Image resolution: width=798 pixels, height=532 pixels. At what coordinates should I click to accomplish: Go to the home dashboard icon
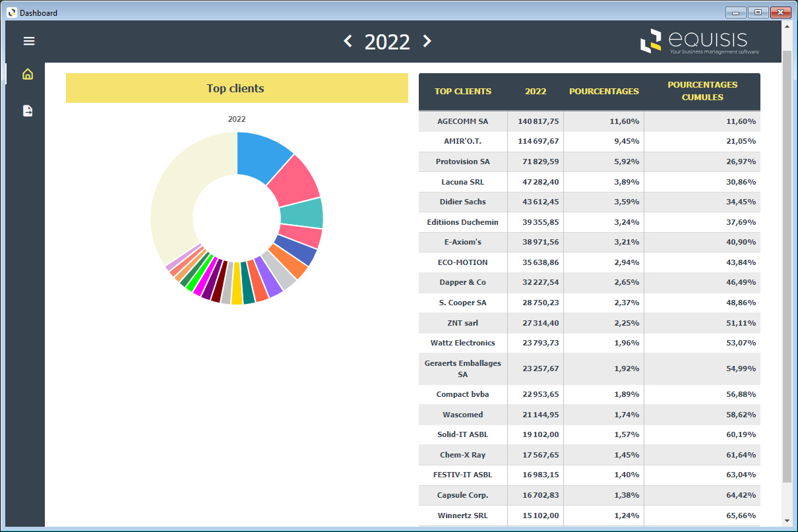[28, 74]
